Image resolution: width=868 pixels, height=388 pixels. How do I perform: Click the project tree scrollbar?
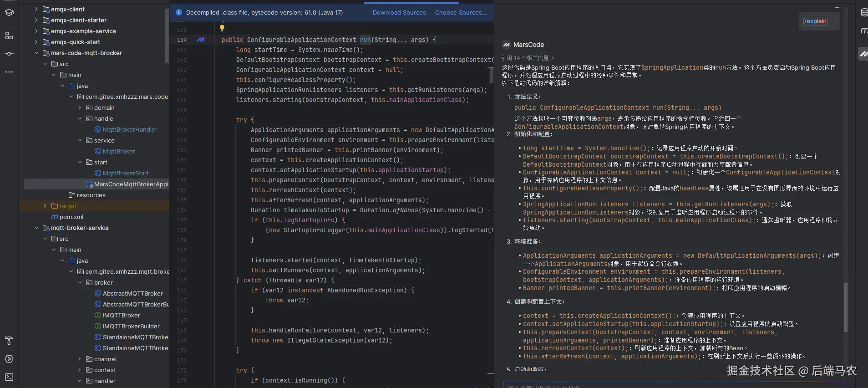click(167, 36)
